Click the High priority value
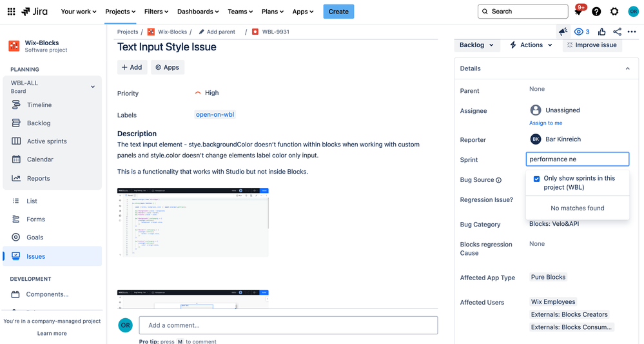Image resolution: width=644 pixels, height=344 pixels. 206,93
